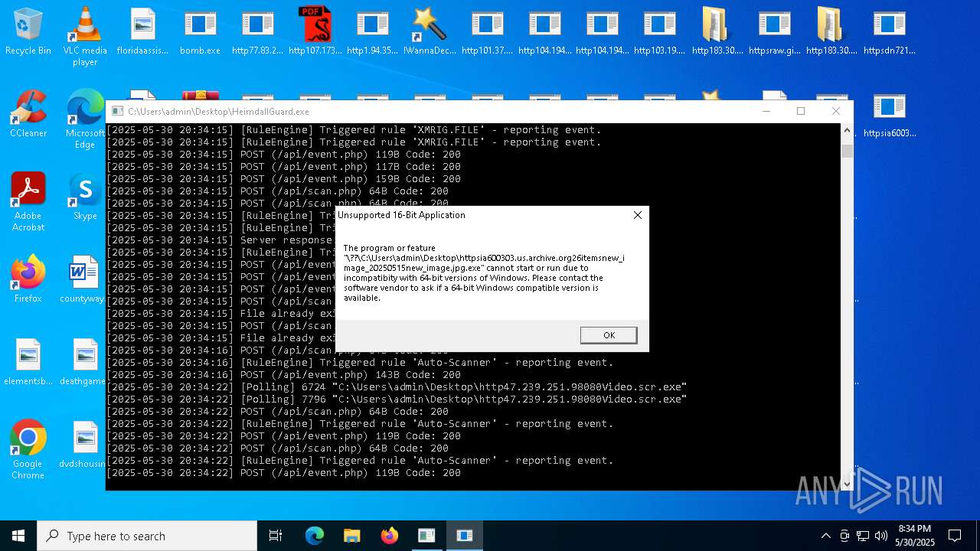Select the http107.173... PDF icon
Viewport: 980px width, 551px height.
pos(315,31)
